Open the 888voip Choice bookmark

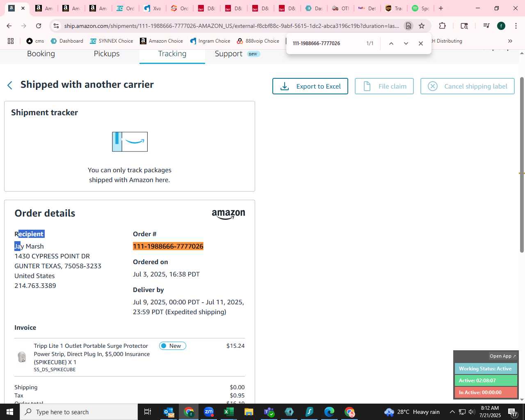258,41
